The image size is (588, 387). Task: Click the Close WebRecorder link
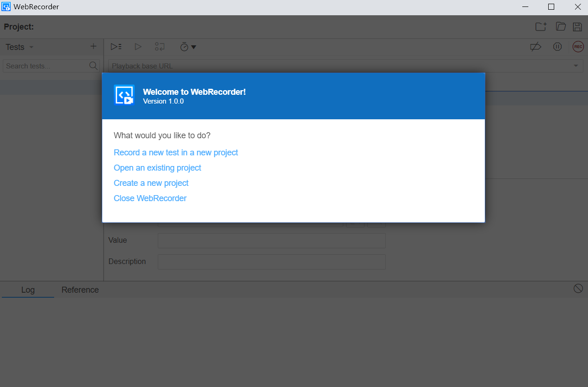pyautogui.click(x=150, y=198)
